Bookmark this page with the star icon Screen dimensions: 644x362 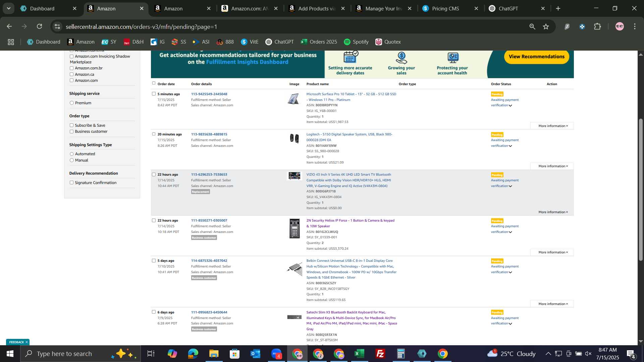click(x=546, y=26)
